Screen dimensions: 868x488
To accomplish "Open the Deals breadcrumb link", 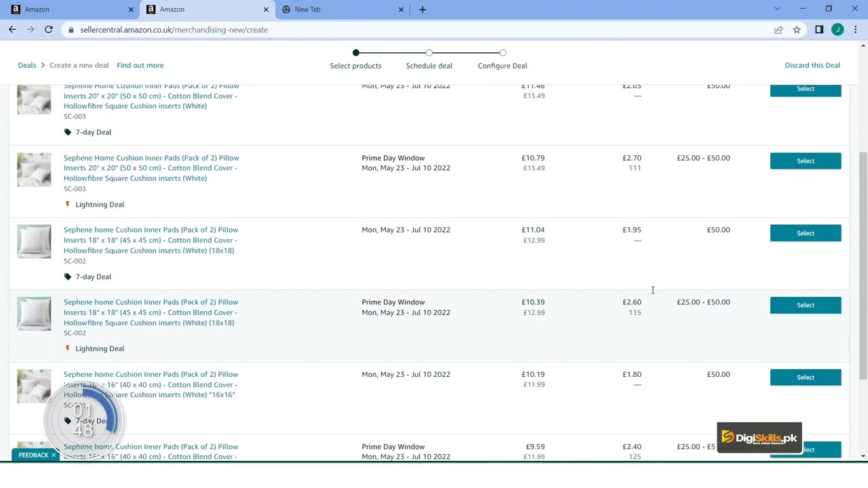I will [27, 65].
